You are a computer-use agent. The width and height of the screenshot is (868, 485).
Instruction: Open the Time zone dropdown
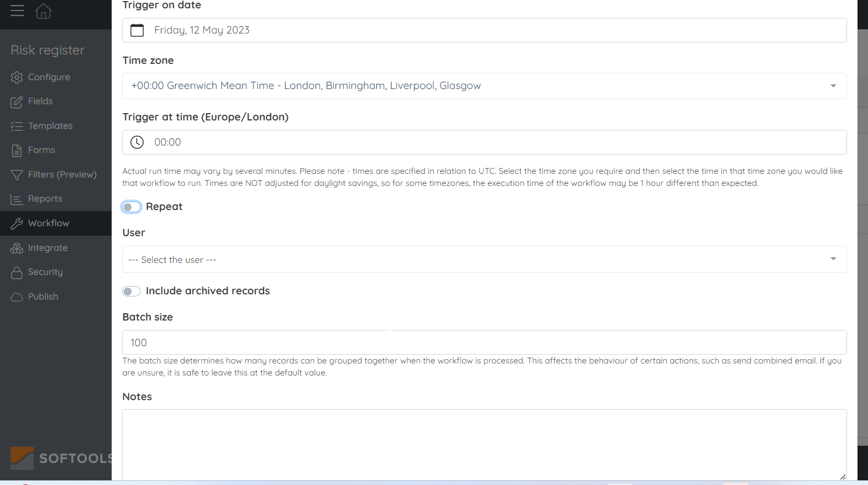click(484, 86)
